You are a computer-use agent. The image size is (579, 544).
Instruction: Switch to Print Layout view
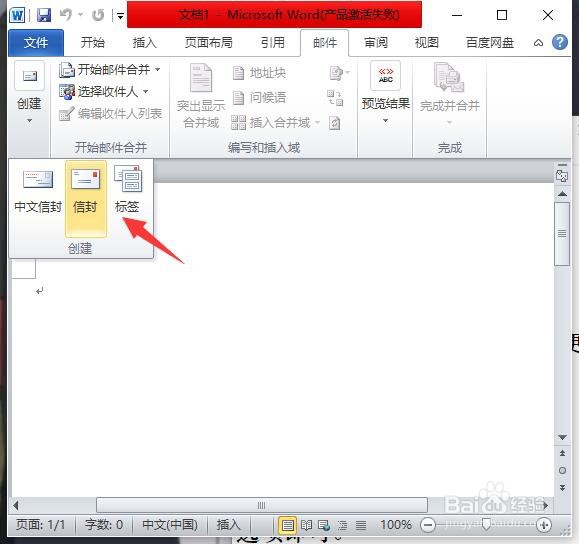(x=287, y=525)
